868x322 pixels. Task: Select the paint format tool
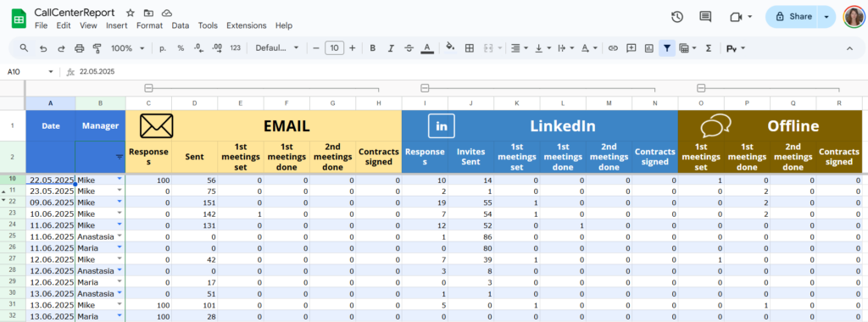point(97,48)
